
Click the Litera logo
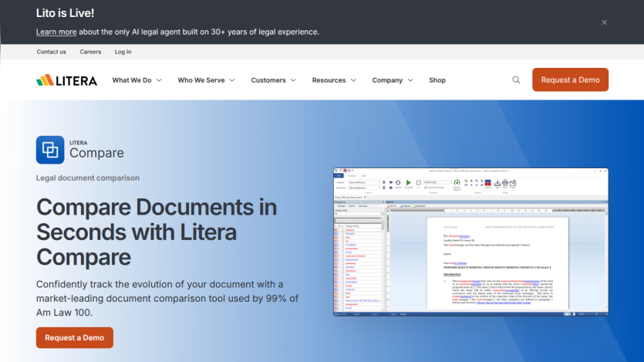[x=66, y=80]
